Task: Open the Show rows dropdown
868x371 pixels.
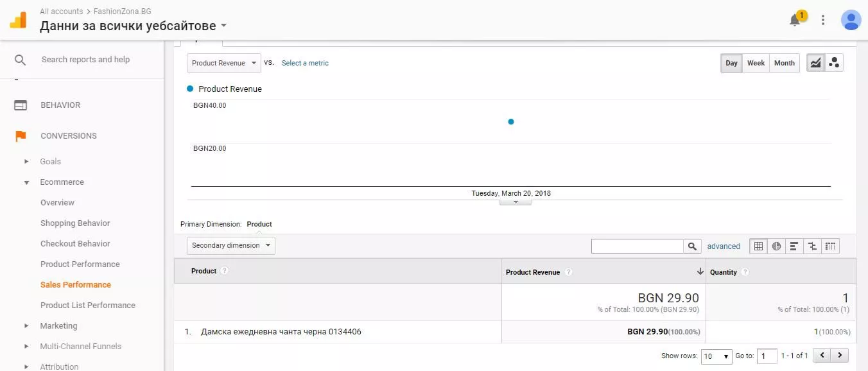Action: 716,356
